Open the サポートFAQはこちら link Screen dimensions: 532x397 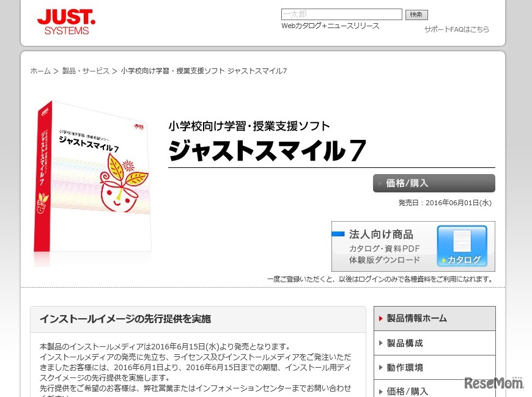click(x=457, y=29)
